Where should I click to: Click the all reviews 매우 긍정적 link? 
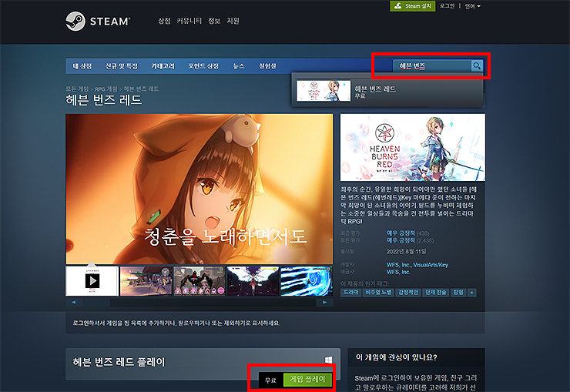(401, 240)
